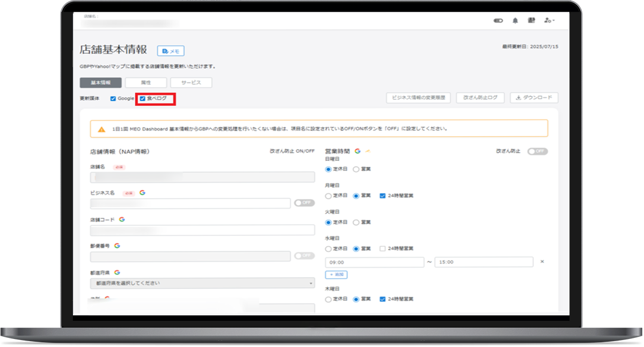644x347 pixels.
Task: Open the icon between bell and user menu
Action: click(531, 20)
